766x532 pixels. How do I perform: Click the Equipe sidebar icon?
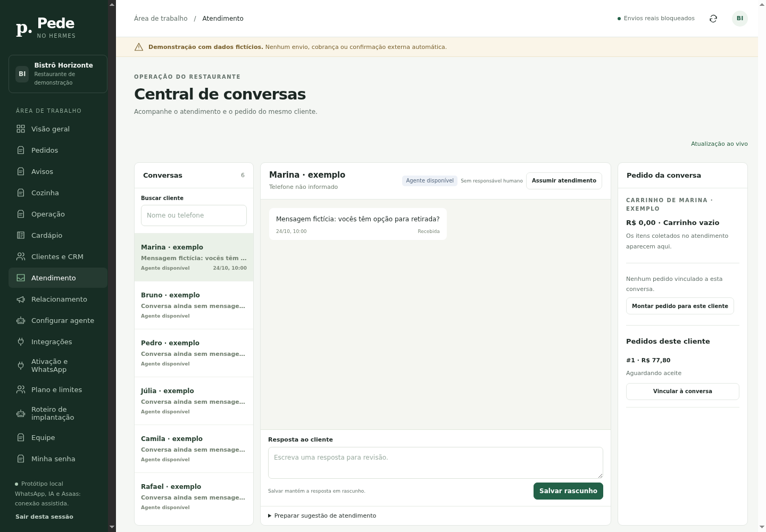(x=21, y=437)
